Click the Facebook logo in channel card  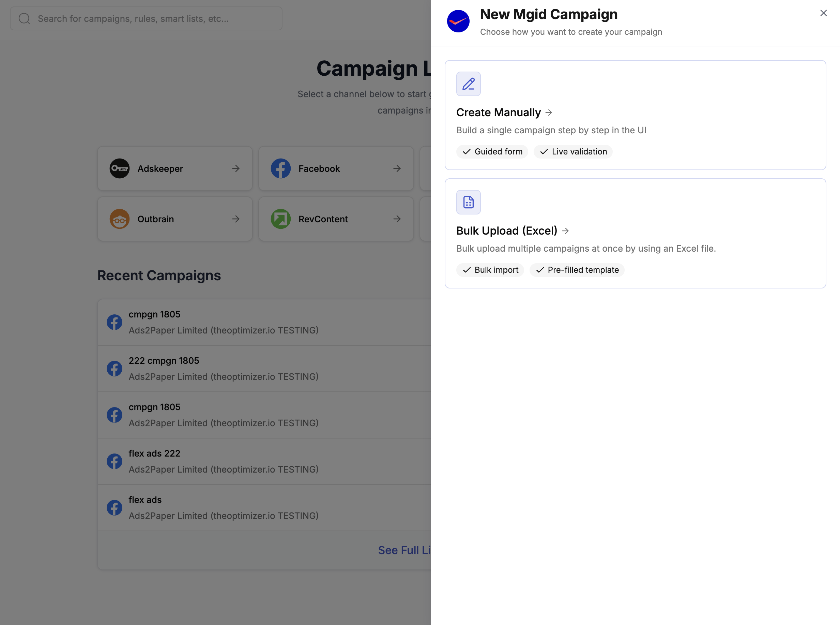click(280, 169)
